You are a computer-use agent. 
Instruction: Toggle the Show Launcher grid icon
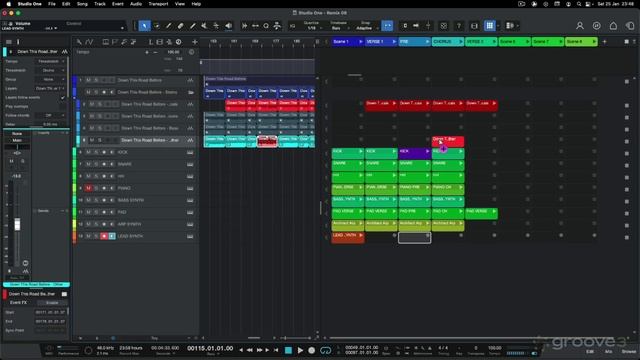[x=489, y=26]
